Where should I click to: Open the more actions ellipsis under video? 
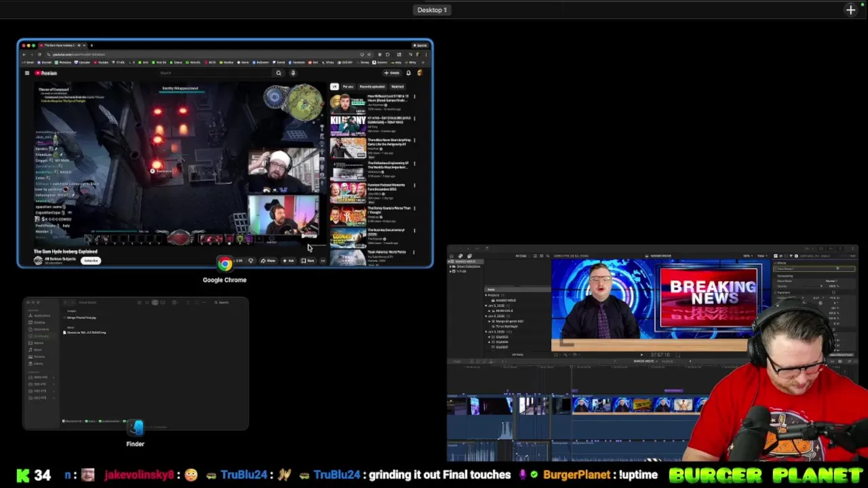pos(323,261)
